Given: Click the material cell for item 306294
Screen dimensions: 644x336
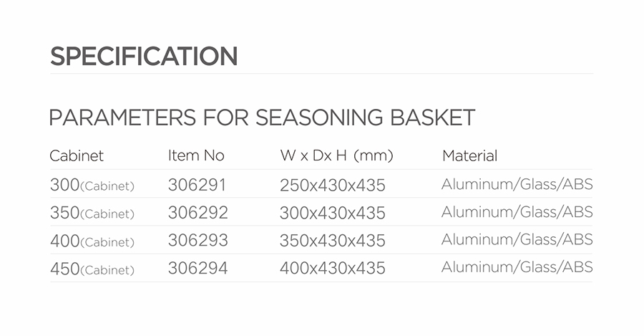Looking at the screenshot, I should pos(517,267).
